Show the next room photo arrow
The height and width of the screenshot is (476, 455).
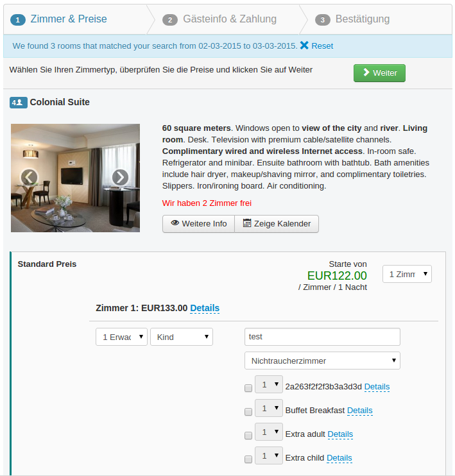pos(120,178)
